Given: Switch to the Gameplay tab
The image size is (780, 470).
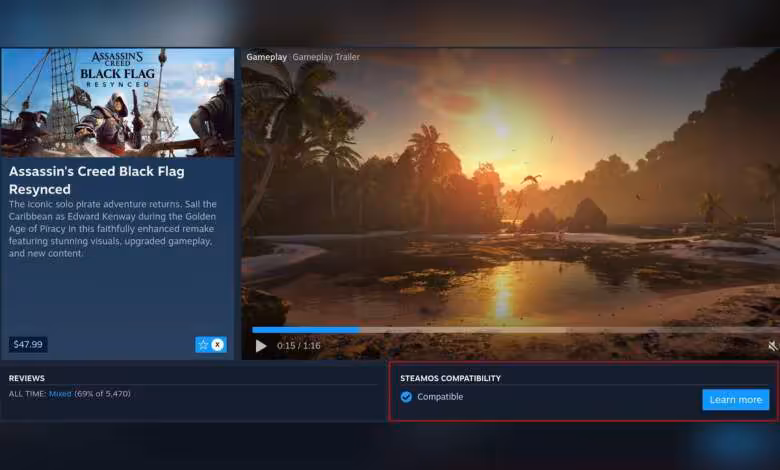Looking at the screenshot, I should (267, 57).
